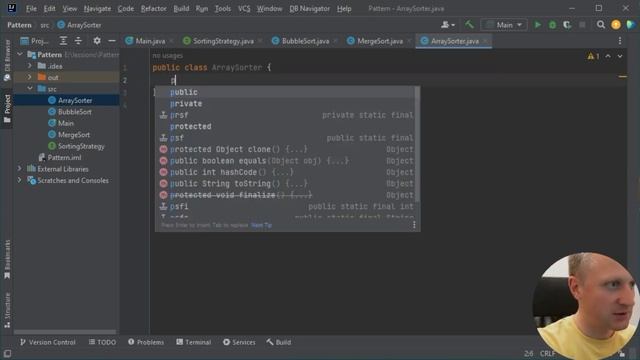Click the Stop process button

[x=582, y=25]
